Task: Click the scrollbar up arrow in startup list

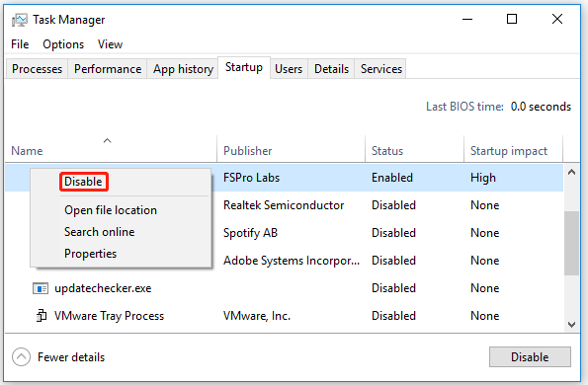Action: click(571, 173)
